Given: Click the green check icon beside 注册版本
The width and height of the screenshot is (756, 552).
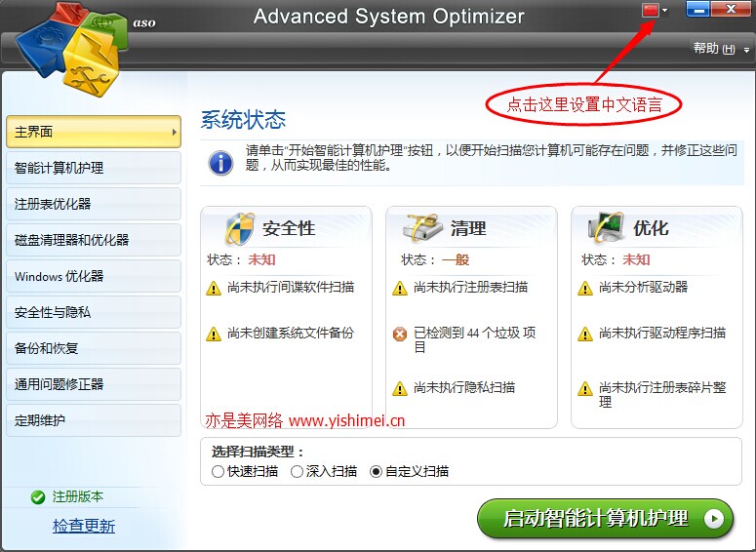Looking at the screenshot, I should click(x=38, y=497).
